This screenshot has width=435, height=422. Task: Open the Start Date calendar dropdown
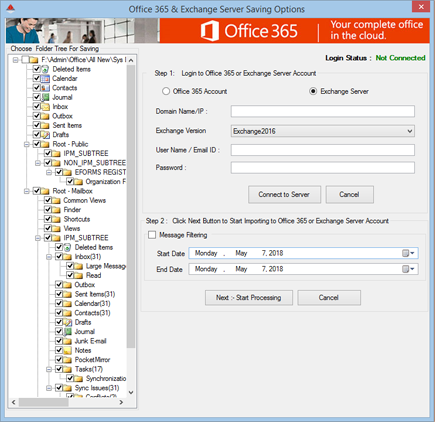[408, 253]
